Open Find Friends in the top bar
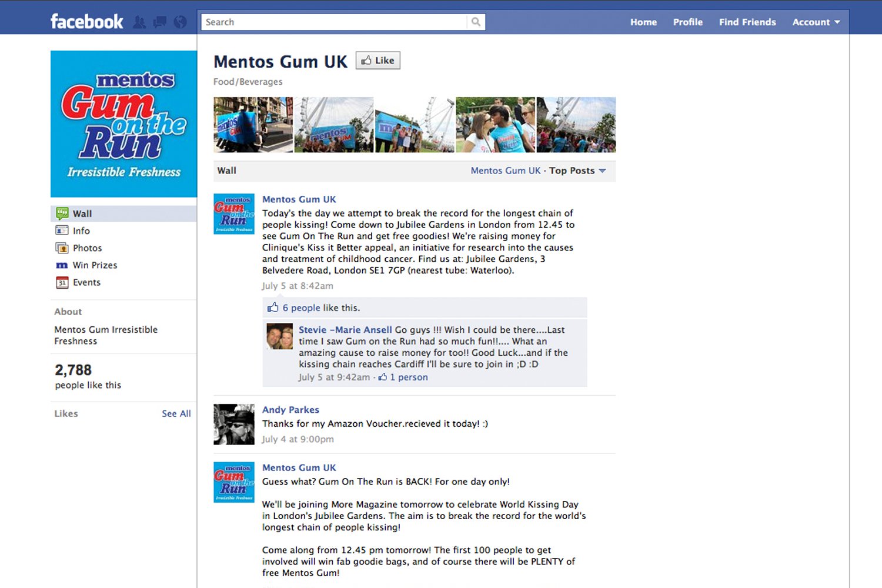Screen dimensions: 882x588 click(747, 22)
